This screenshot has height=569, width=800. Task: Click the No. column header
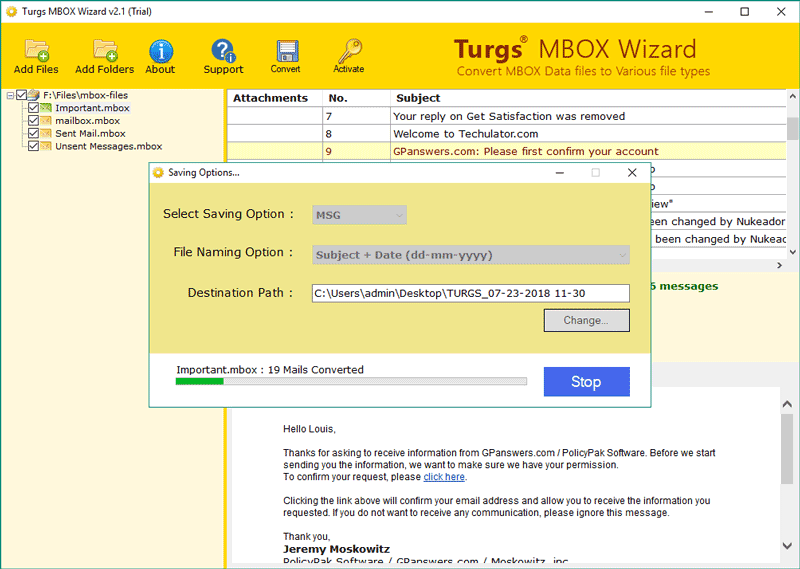click(356, 98)
